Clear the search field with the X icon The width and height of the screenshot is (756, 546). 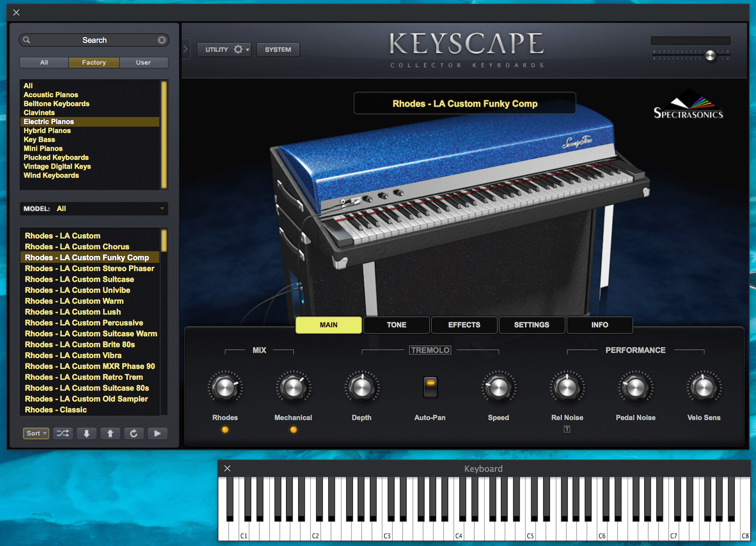162,40
